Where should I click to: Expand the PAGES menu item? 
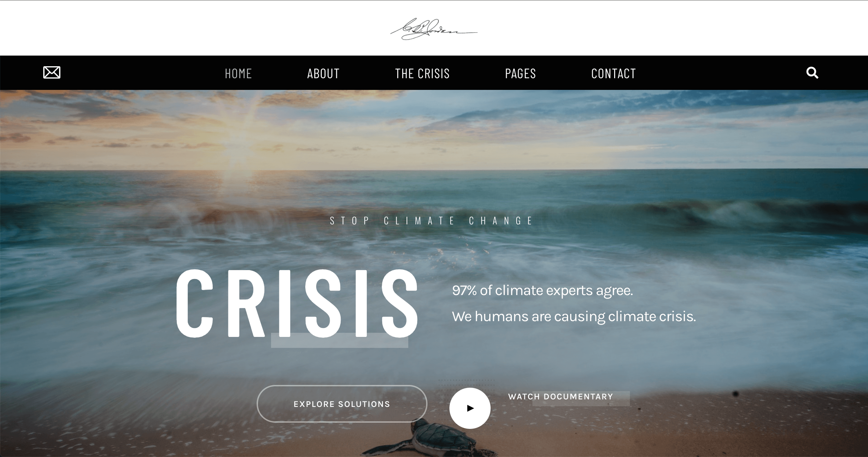click(x=520, y=73)
